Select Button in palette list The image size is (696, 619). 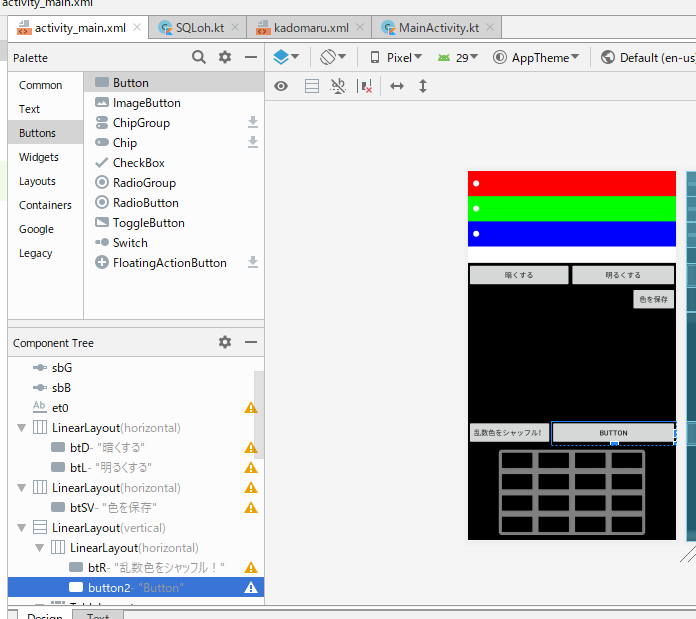click(174, 83)
